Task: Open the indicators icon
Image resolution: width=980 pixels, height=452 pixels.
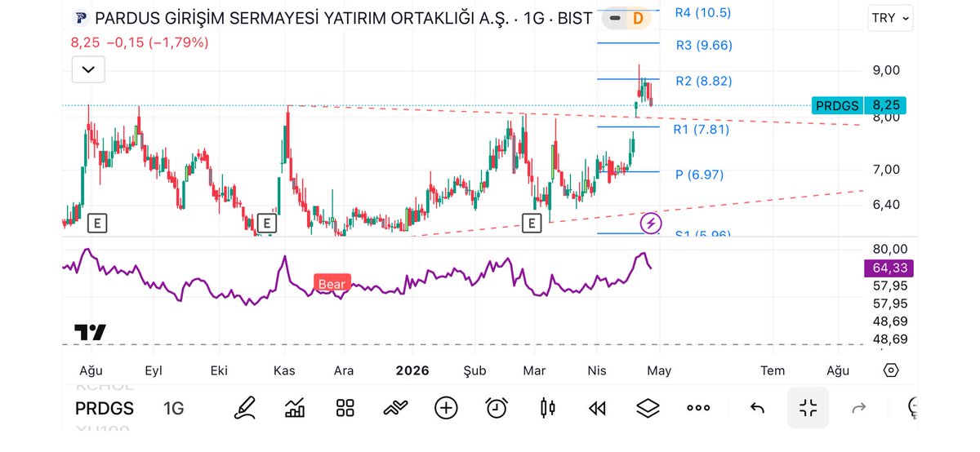Action: coord(395,408)
